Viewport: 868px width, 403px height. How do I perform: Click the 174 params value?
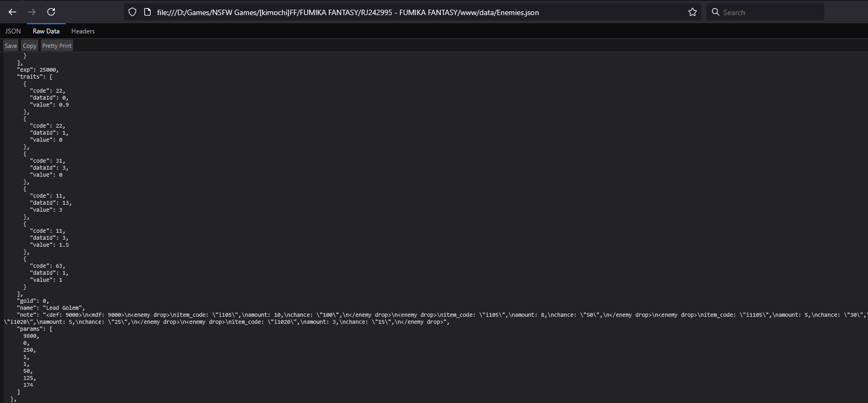tap(28, 385)
